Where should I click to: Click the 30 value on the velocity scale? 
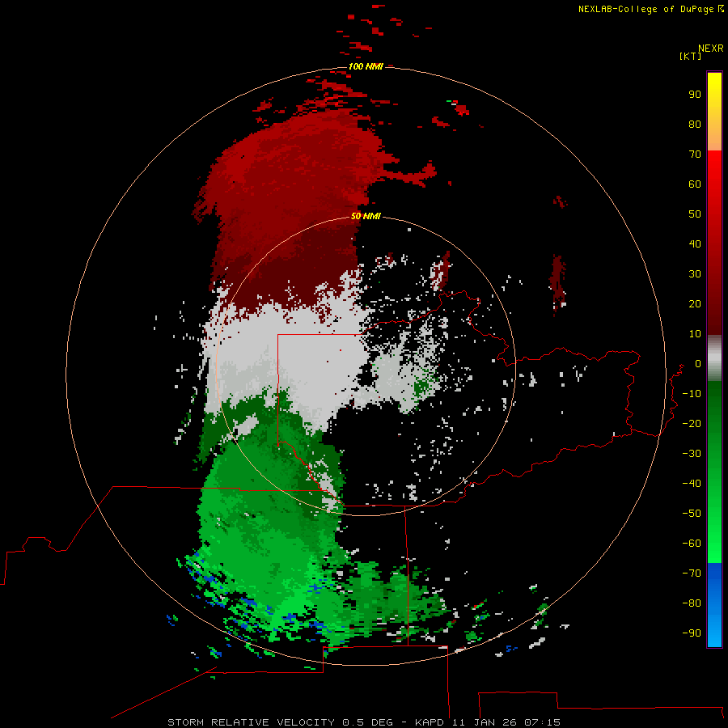coord(695,274)
